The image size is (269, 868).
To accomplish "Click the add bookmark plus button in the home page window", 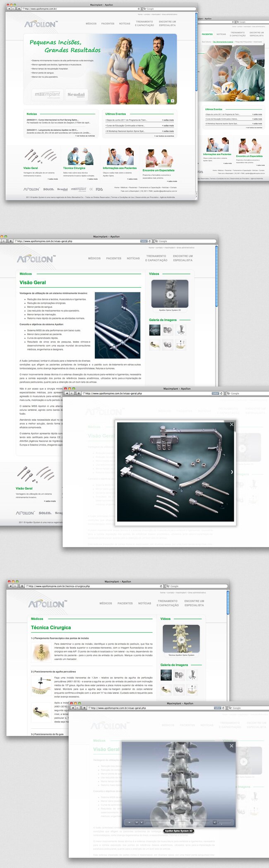I will pos(19,9).
